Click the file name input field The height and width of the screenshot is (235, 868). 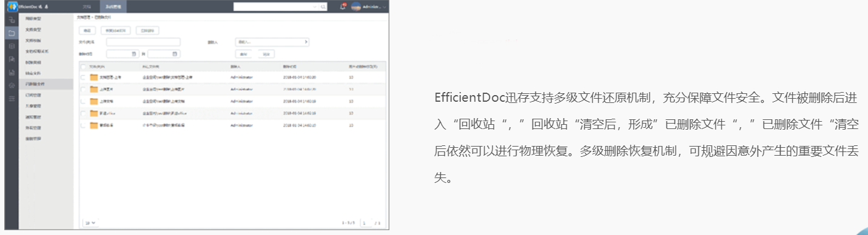pyautogui.click(x=143, y=42)
